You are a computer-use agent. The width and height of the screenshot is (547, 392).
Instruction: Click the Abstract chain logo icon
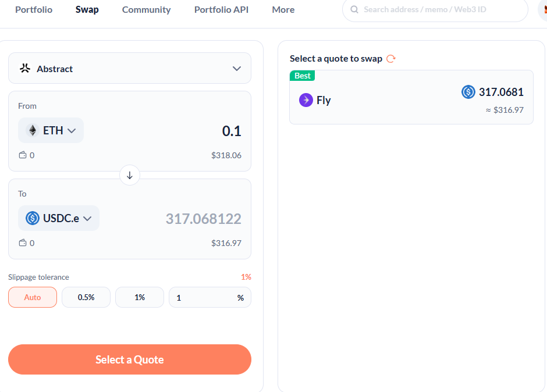point(24,69)
